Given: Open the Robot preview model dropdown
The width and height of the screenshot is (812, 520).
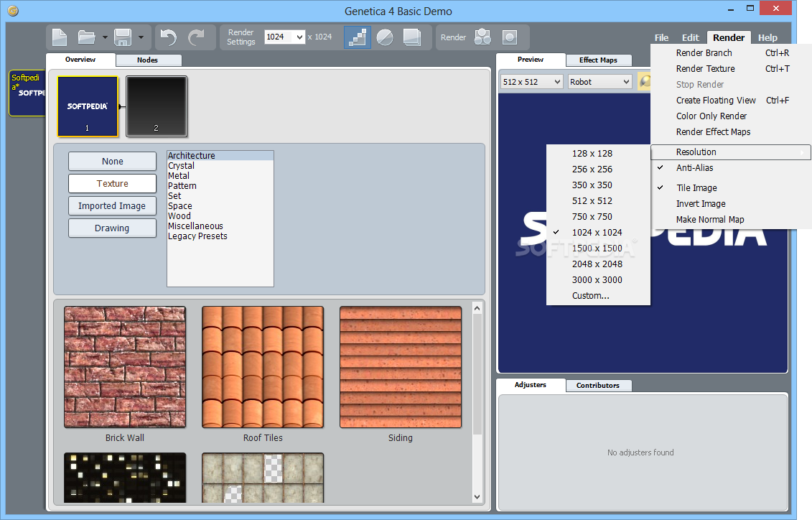Looking at the screenshot, I should (x=599, y=82).
